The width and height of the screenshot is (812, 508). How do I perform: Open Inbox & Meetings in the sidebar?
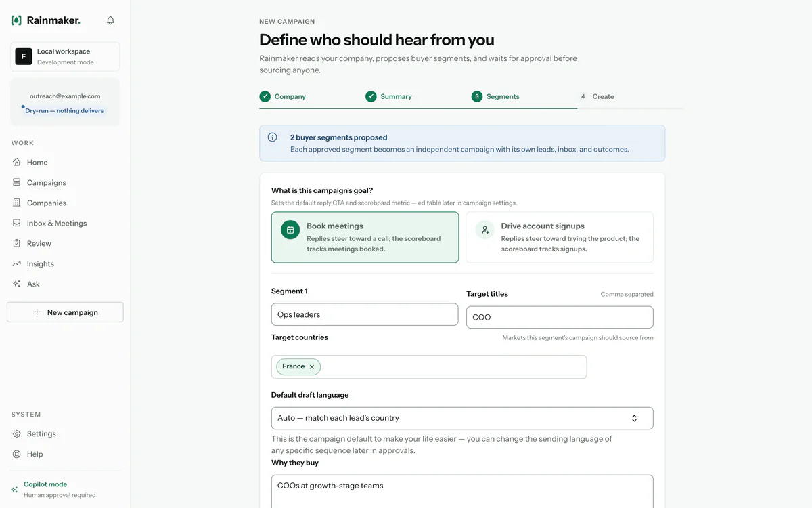(x=65, y=223)
